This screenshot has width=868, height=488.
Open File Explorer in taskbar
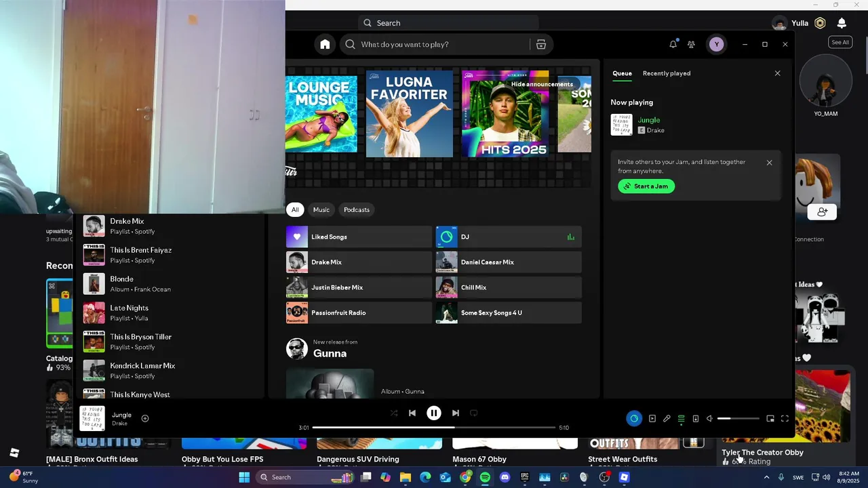405,477
